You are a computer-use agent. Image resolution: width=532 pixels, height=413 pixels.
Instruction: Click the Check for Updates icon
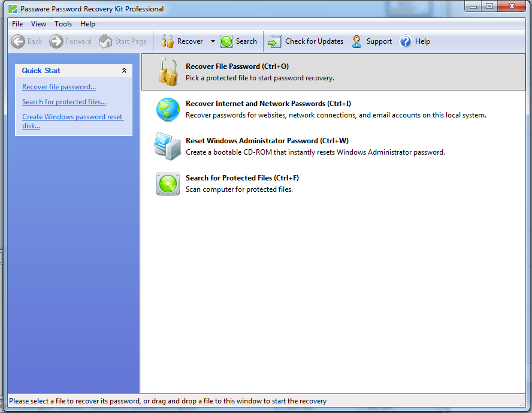coord(275,41)
